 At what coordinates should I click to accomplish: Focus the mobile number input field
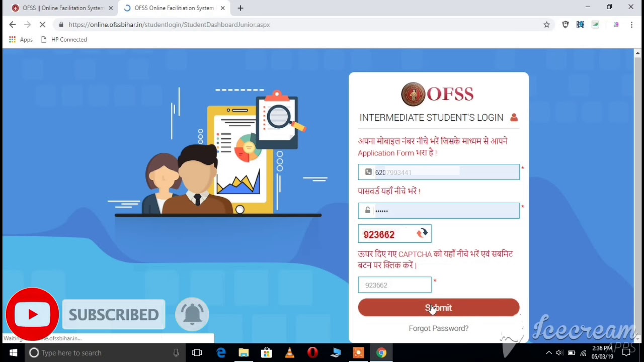(x=438, y=172)
